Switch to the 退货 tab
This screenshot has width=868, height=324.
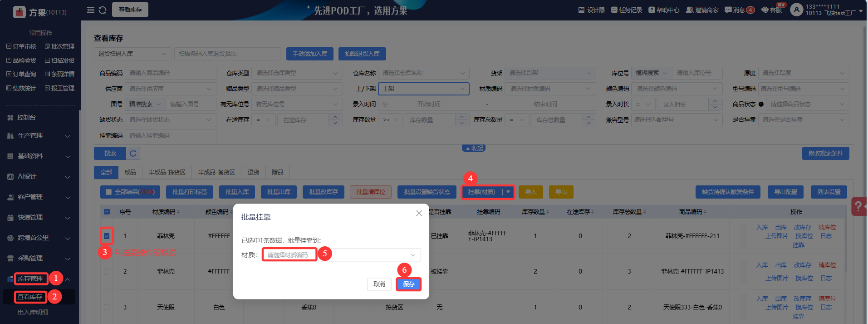coord(253,172)
